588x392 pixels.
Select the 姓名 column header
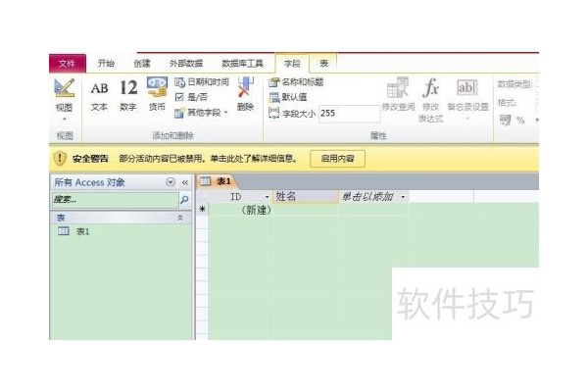(305, 196)
